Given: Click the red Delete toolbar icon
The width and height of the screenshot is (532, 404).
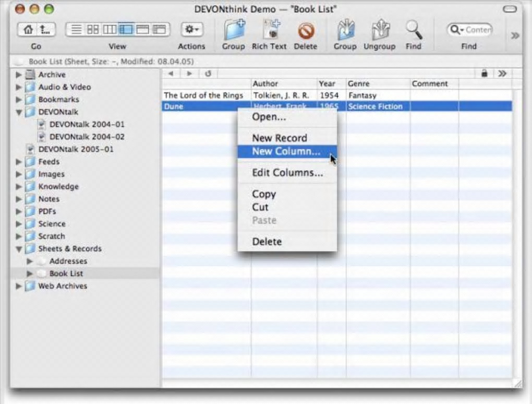Looking at the screenshot, I should (x=306, y=31).
